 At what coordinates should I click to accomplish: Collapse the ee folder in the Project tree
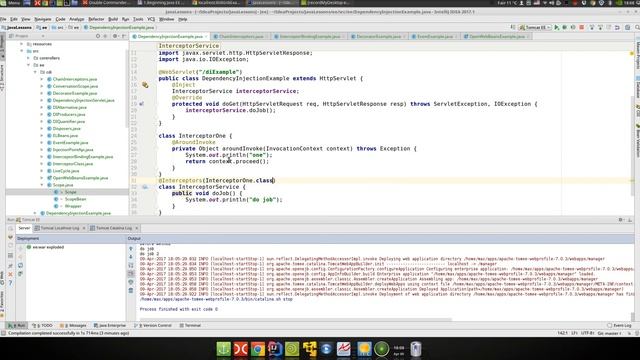[x=29, y=65]
